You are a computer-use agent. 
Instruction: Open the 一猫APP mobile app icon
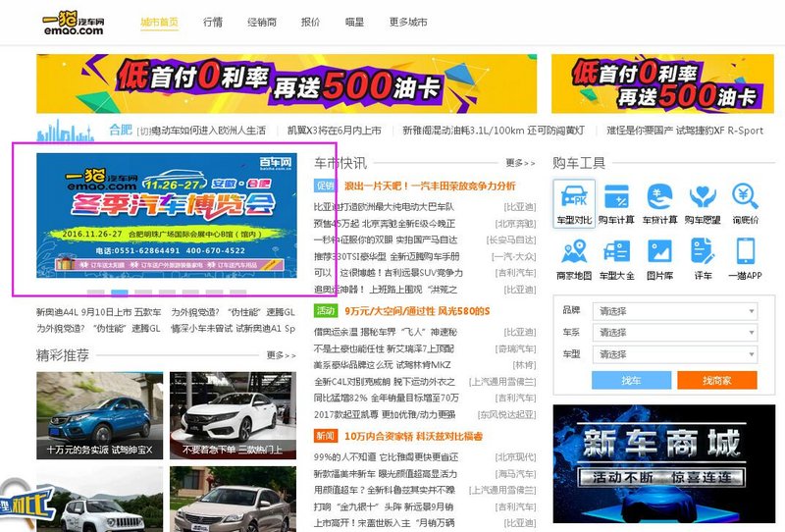click(x=745, y=259)
